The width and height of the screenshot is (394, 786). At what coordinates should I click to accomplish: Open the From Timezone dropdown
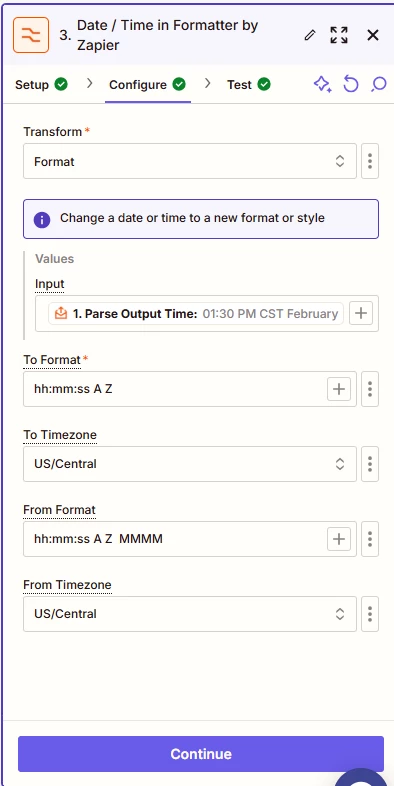coord(190,614)
